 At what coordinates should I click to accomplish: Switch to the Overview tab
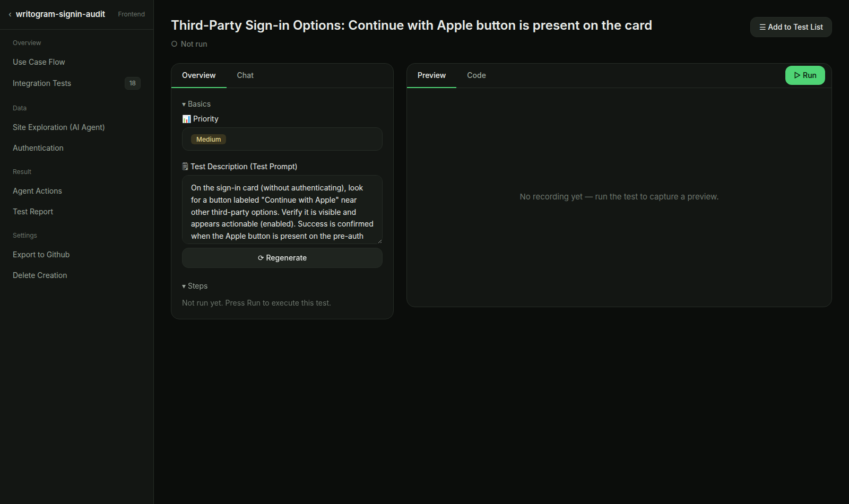click(x=199, y=75)
